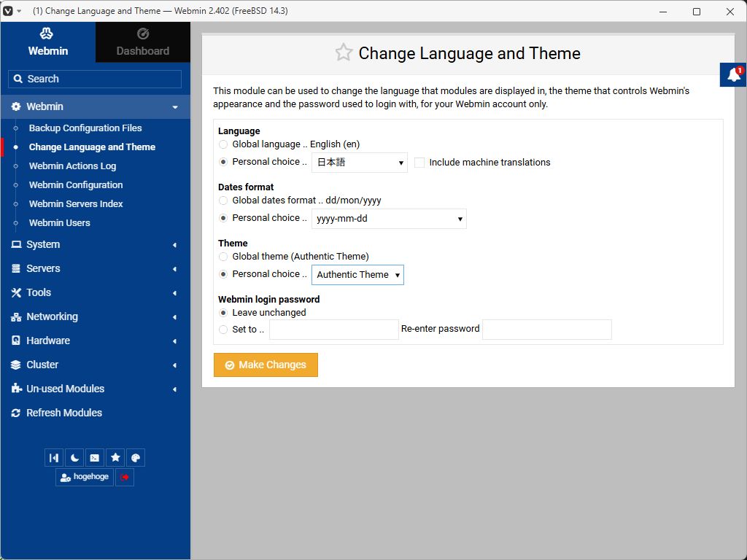Open the command shell terminal icon

95,458
